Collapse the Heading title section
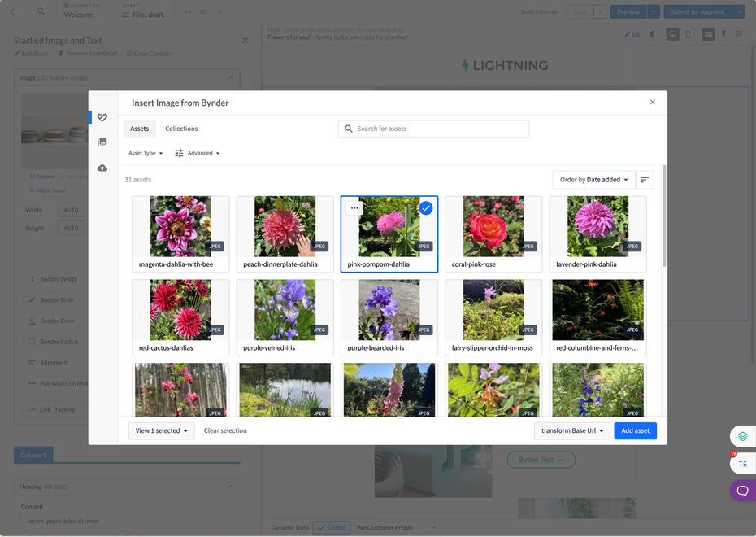The image size is (756, 537). [231, 487]
